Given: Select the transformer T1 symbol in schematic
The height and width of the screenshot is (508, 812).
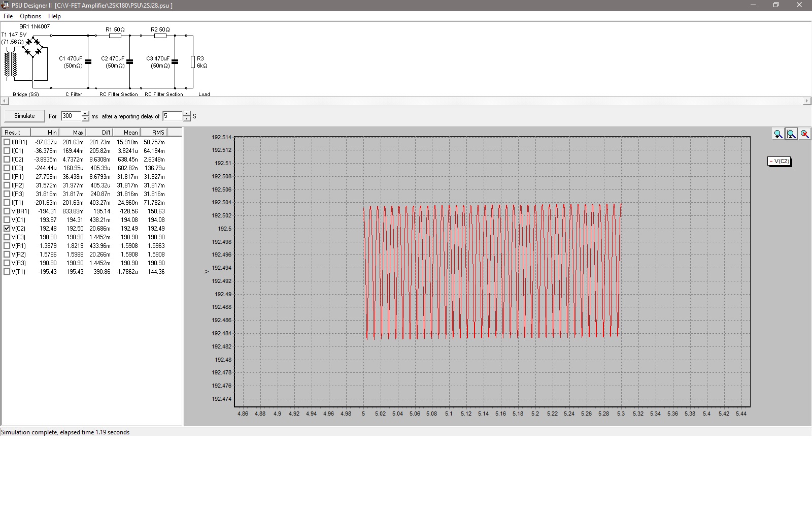Looking at the screenshot, I should coord(11,64).
